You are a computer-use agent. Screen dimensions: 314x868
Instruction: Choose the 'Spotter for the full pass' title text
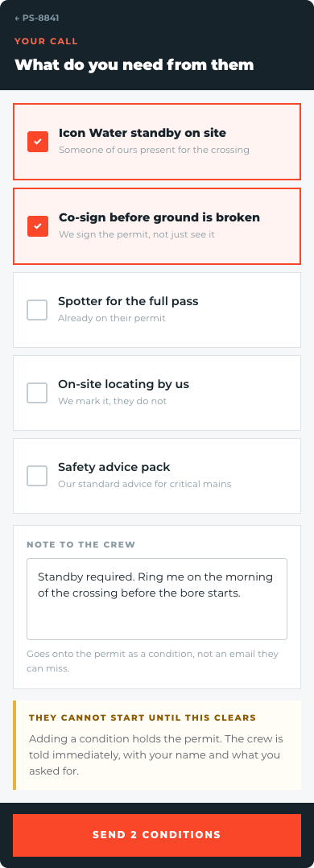[x=128, y=302]
